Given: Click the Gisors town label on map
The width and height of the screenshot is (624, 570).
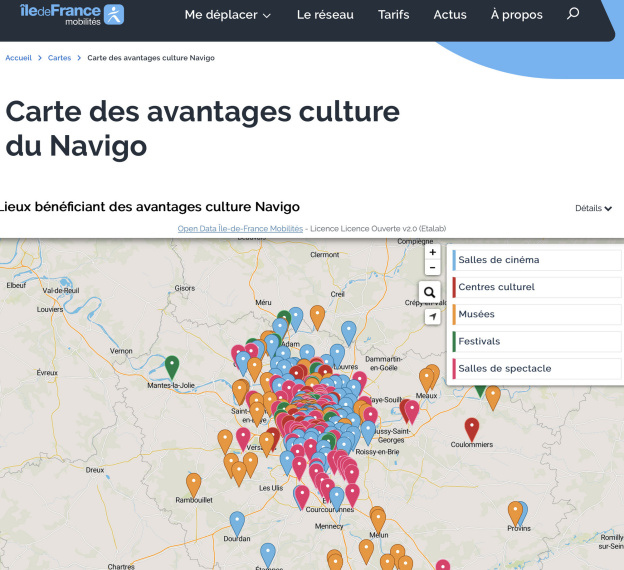Looking at the screenshot, I should click(185, 288).
